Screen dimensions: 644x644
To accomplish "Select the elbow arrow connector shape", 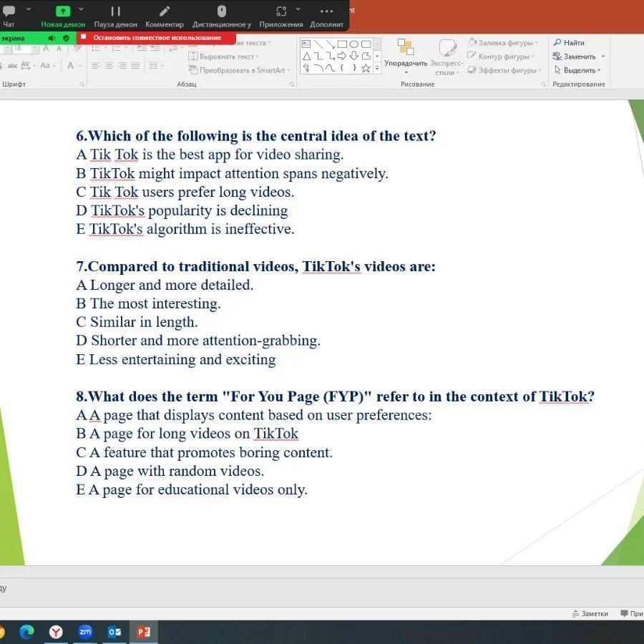I will [330, 56].
